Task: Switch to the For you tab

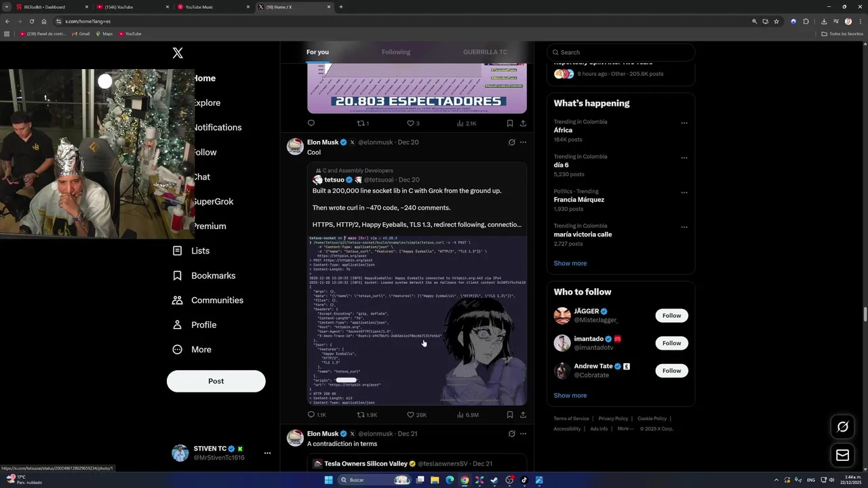Action: coord(317,52)
